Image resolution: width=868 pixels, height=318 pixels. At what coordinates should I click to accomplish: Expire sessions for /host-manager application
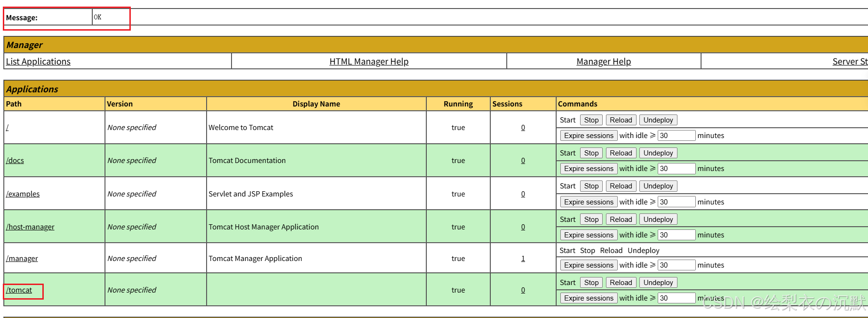[x=589, y=235]
